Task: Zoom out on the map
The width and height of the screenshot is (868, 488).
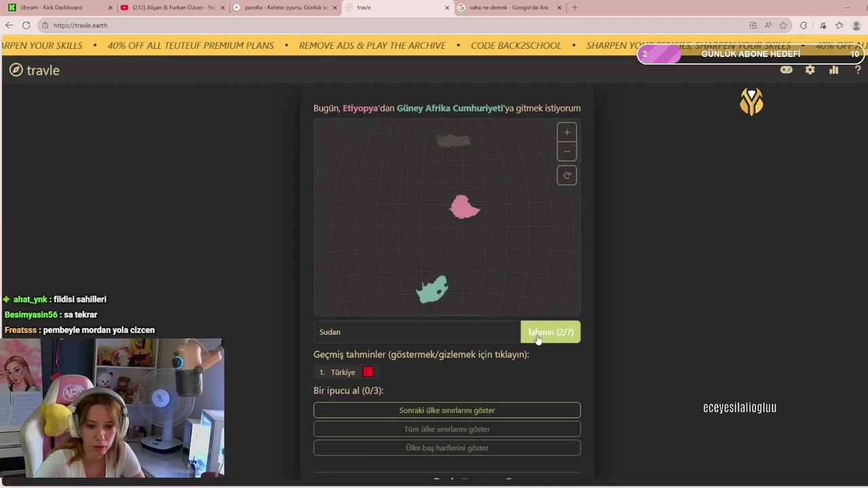Action: pyautogui.click(x=567, y=151)
